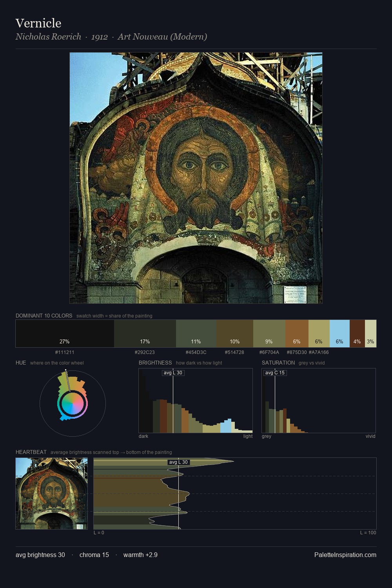Click "avg L 30" marker in Heartbeat chart
The width and height of the screenshot is (392, 588).
(179, 462)
